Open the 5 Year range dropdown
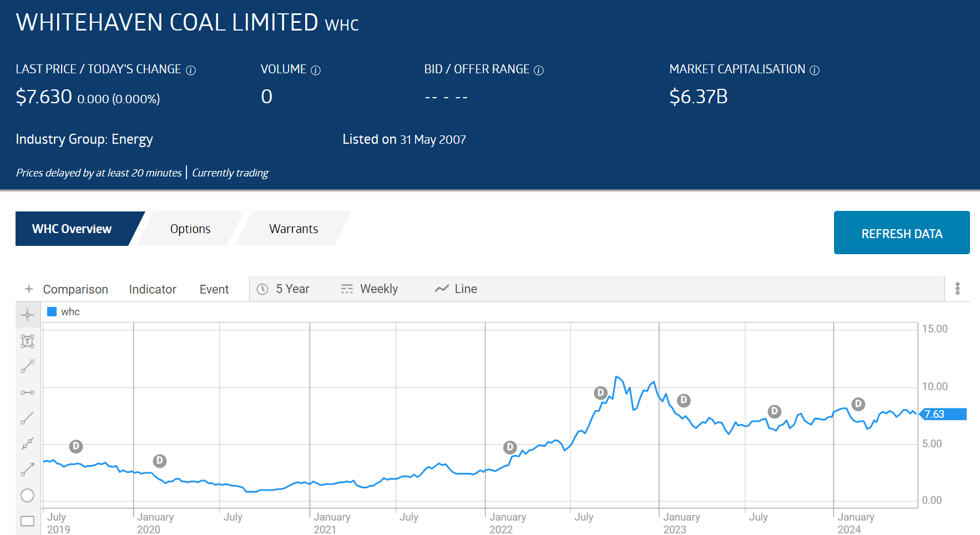The image size is (980, 535). click(x=283, y=289)
